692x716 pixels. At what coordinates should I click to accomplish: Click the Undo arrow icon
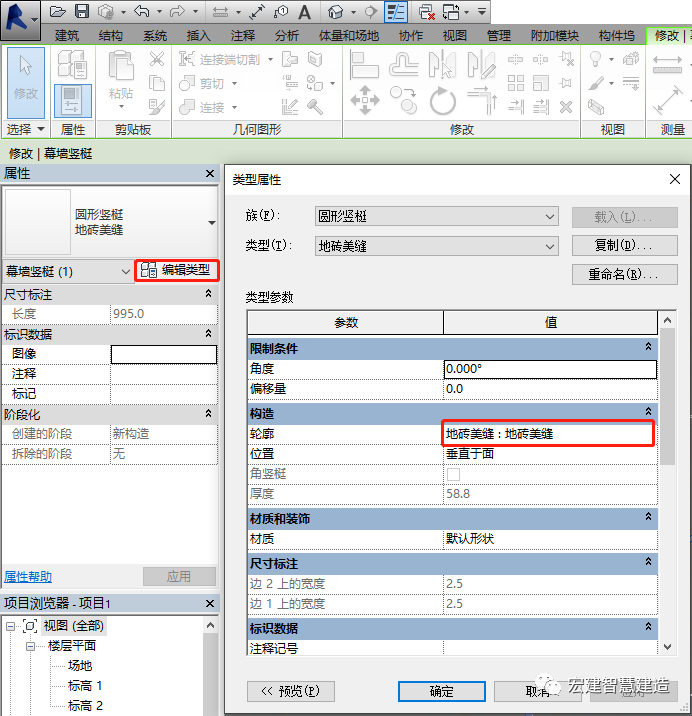142,12
